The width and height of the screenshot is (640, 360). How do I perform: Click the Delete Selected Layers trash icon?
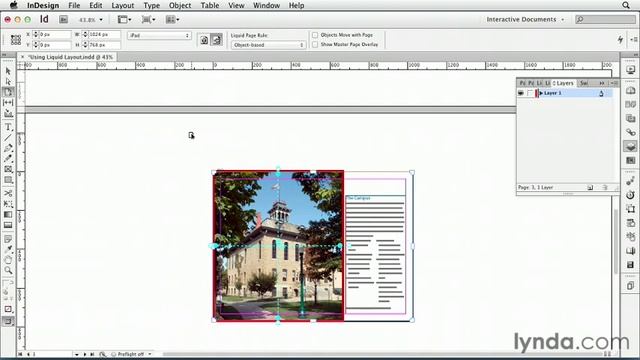[x=605, y=187]
